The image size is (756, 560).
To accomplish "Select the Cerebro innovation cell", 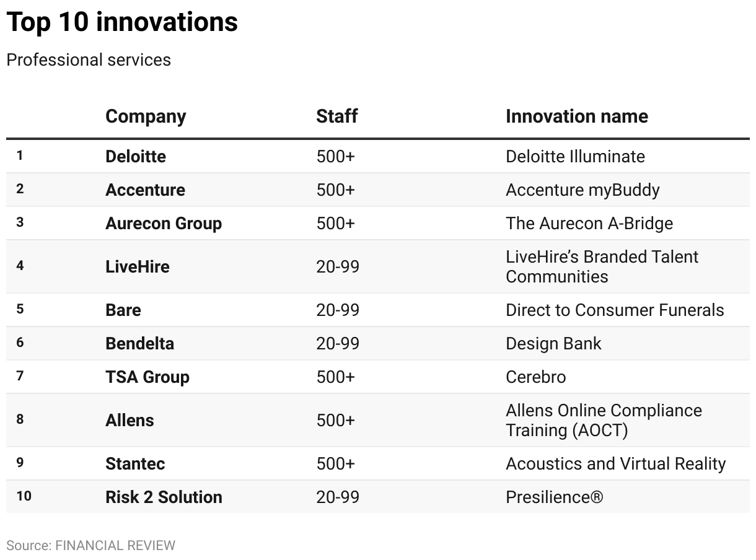I will coord(535,377).
